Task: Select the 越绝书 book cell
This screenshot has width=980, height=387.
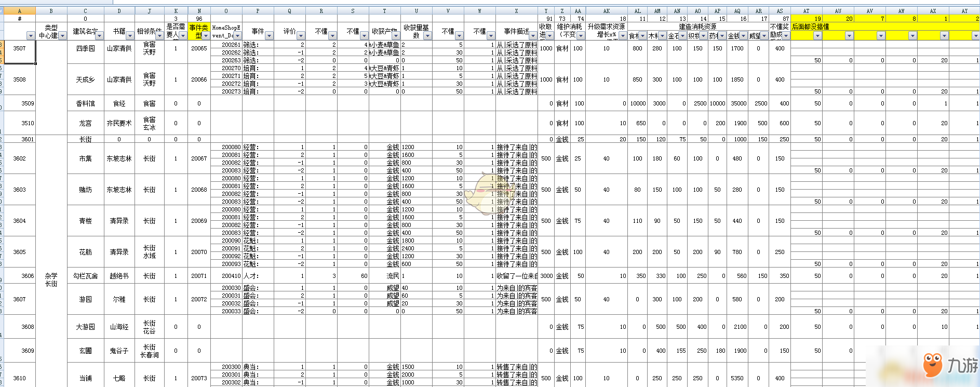Action: pos(119,276)
